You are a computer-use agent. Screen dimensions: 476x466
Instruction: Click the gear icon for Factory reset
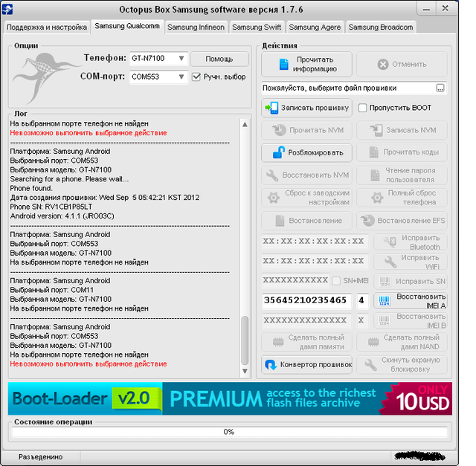(273, 198)
